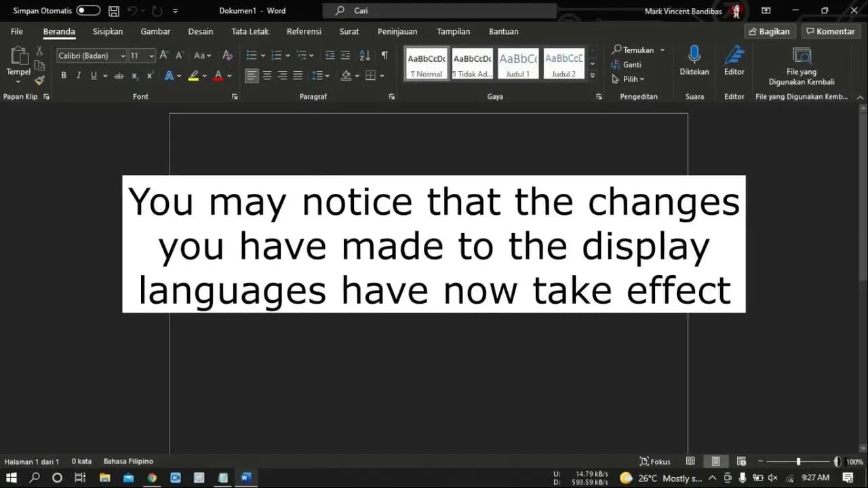
Task: Toggle the Simpan Otomatis switch
Action: 87,11
